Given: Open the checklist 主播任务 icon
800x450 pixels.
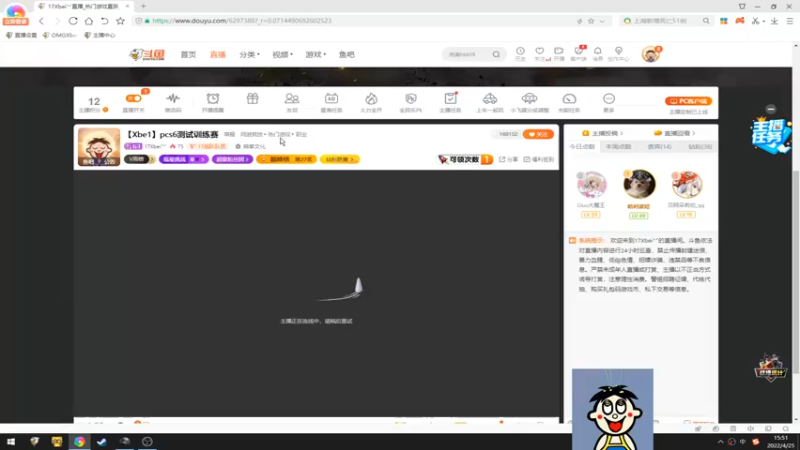Looking at the screenshot, I should point(451,98).
